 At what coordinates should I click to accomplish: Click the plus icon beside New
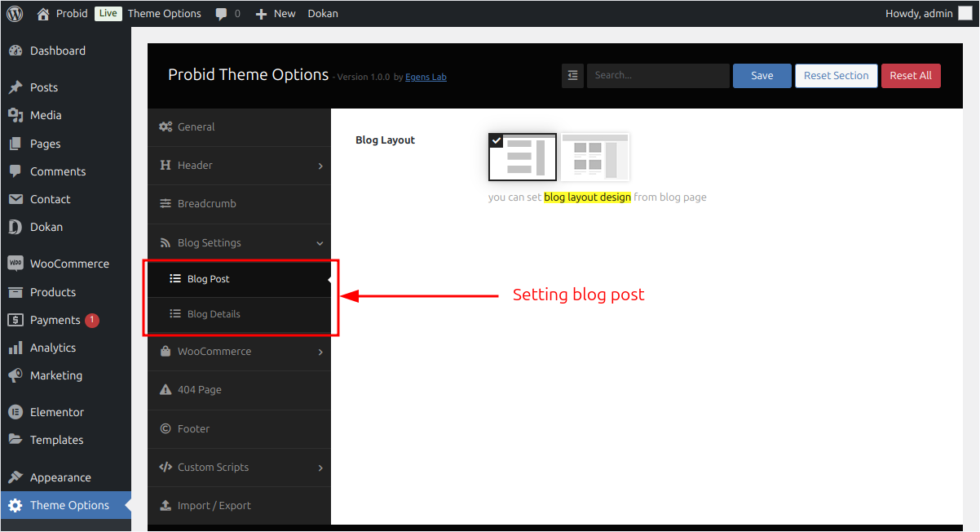click(x=261, y=14)
